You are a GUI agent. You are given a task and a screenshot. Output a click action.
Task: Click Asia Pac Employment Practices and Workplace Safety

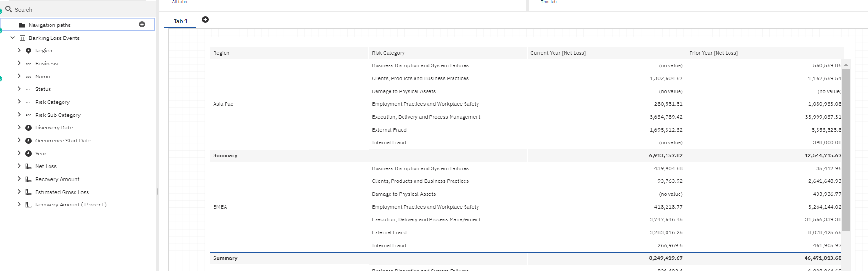[x=425, y=104]
